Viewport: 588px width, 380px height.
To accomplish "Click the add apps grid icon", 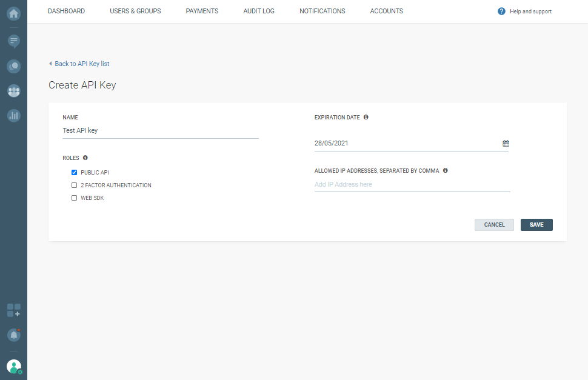I will 13,310.
